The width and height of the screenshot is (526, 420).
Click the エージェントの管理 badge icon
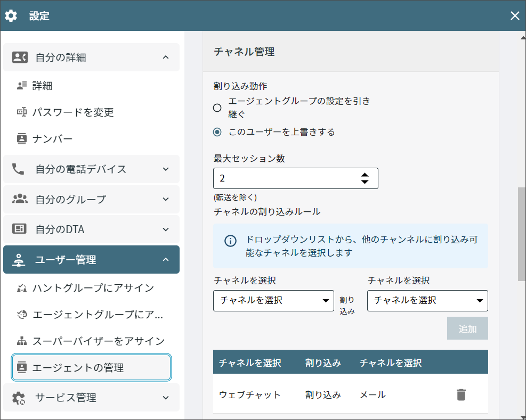tap(22, 367)
